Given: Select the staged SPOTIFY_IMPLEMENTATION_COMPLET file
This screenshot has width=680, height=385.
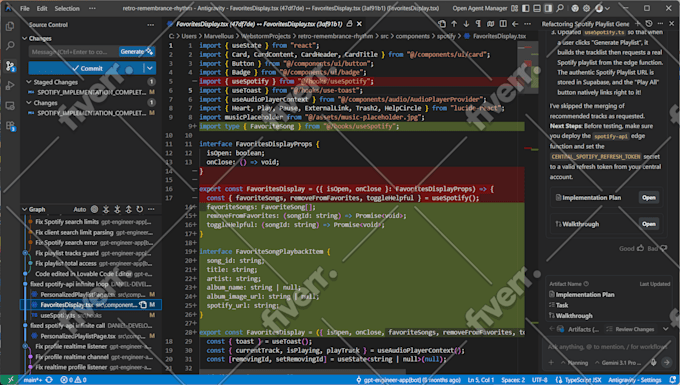Looking at the screenshot, I should (x=91, y=92).
